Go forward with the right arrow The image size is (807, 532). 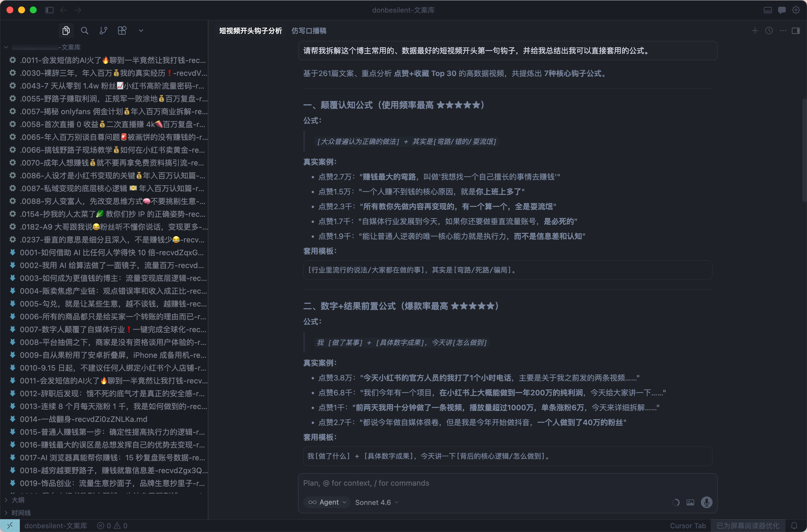[x=78, y=10]
